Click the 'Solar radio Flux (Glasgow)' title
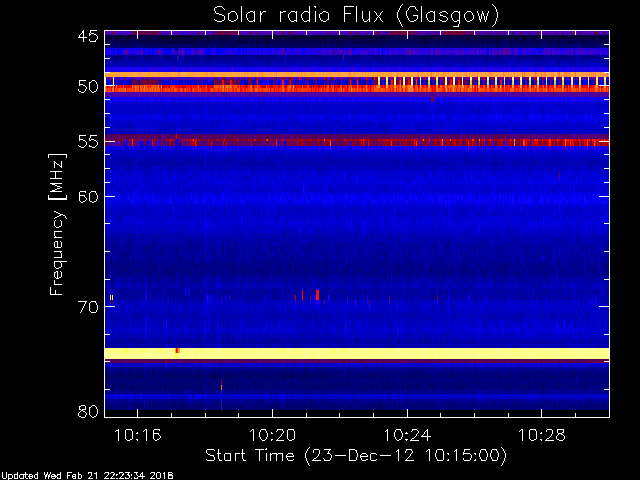 356,16
